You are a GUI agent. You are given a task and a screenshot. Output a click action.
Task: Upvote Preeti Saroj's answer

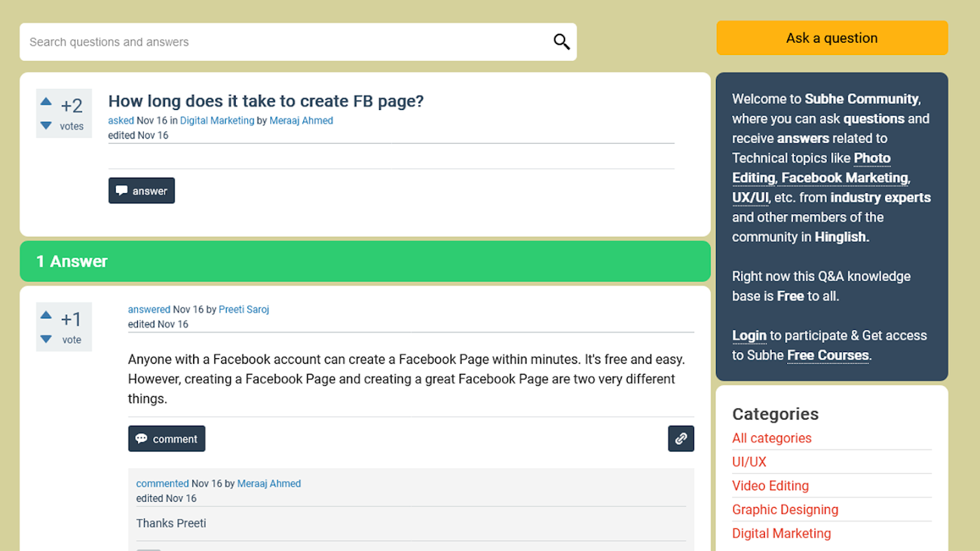tap(46, 315)
